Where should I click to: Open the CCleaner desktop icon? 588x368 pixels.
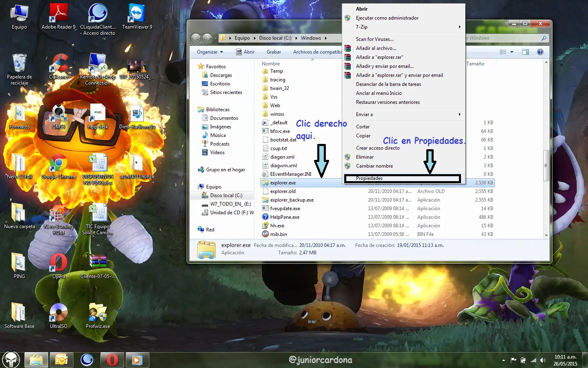pyautogui.click(x=58, y=65)
